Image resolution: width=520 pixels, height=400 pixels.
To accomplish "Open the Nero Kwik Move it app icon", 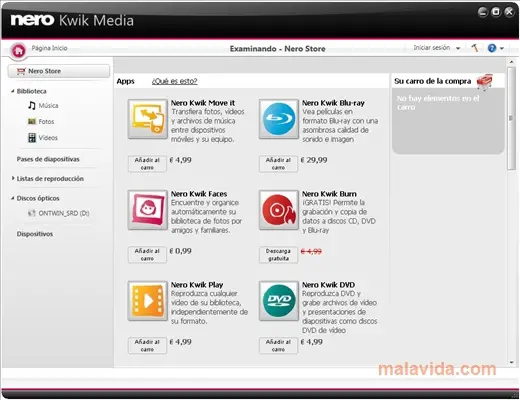I will (148, 119).
